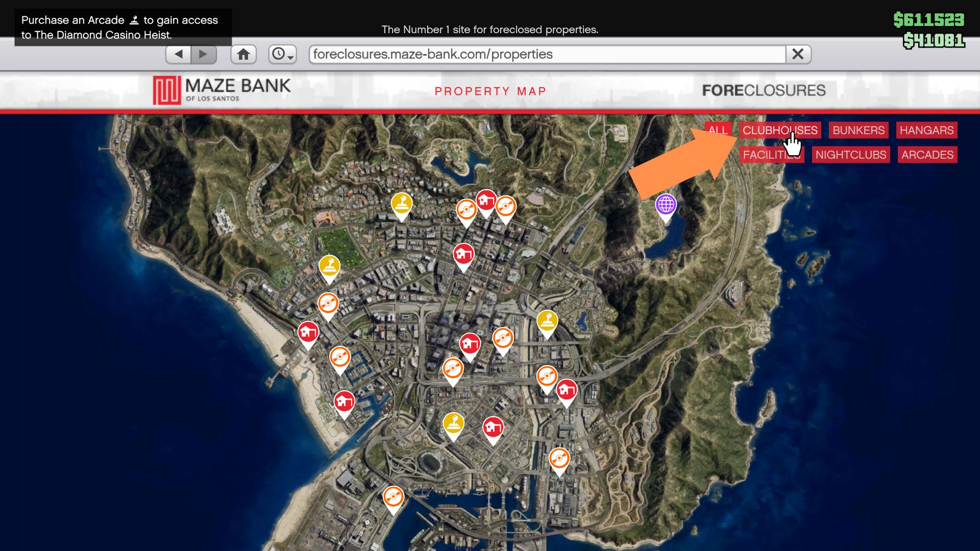
Task: Click the browser forward arrow
Action: tap(204, 54)
